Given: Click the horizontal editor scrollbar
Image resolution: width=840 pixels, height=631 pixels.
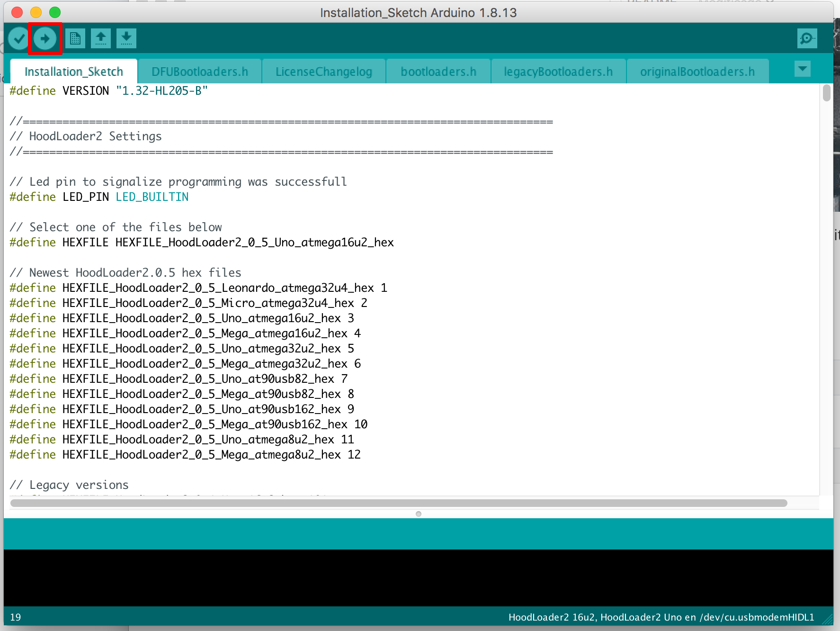Looking at the screenshot, I should click(x=399, y=503).
